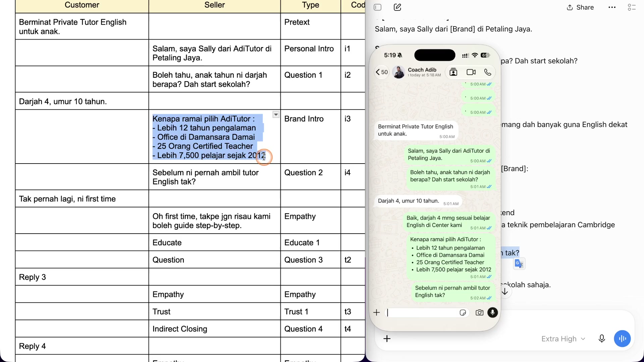Open sticker picker in WhatsApp message field
The width and height of the screenshot is (644, 362).
463,313
